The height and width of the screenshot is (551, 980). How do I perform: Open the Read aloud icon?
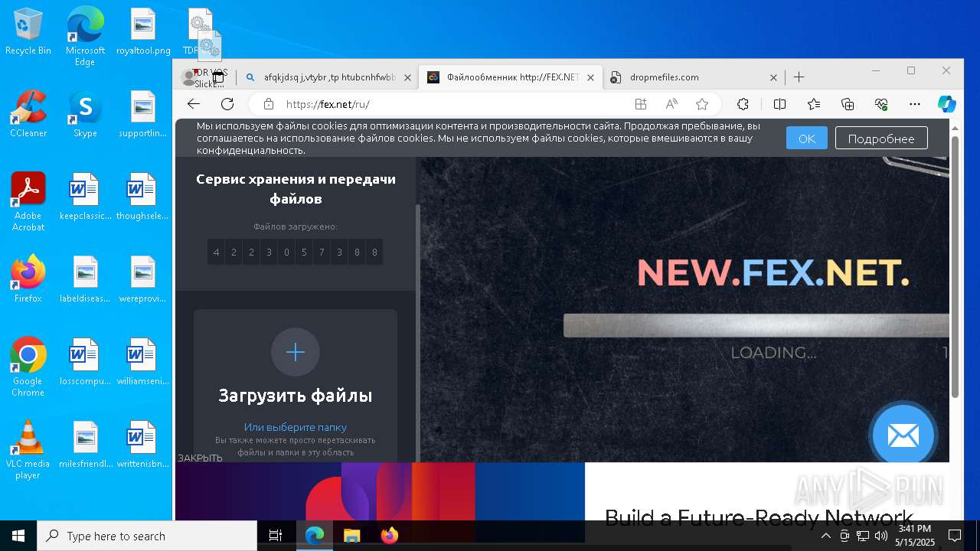pos(671,104)
